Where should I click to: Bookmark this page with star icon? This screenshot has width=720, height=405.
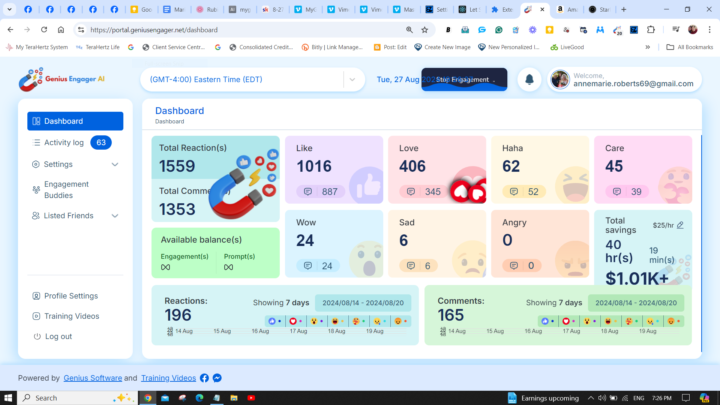(x=425, y=30)
